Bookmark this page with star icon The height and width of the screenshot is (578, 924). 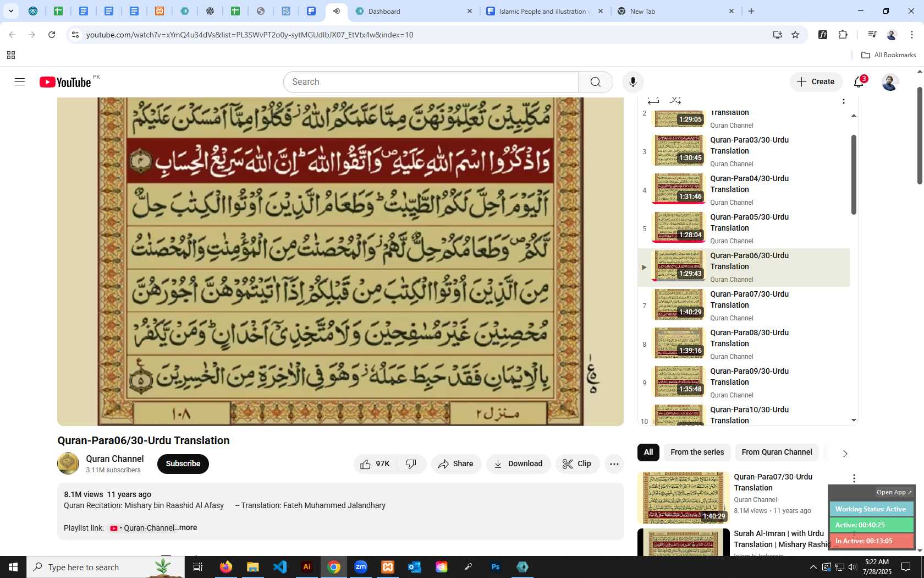(795, 35)
